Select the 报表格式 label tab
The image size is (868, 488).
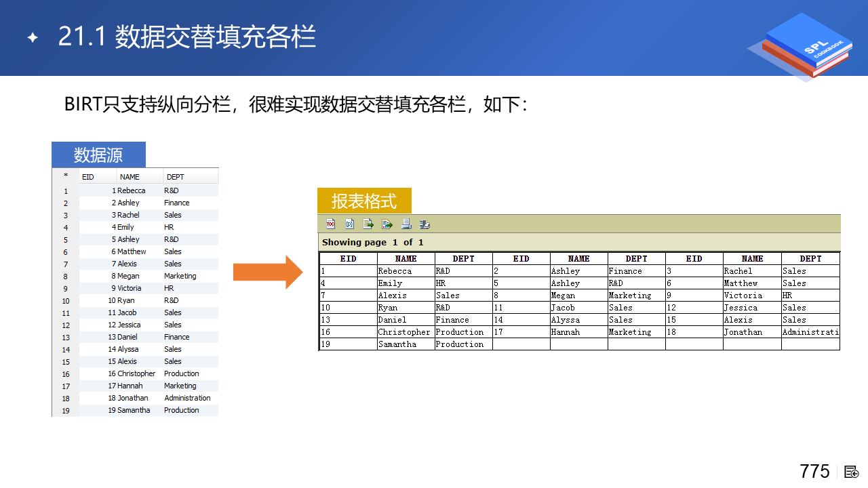click(x=364, y=201)
